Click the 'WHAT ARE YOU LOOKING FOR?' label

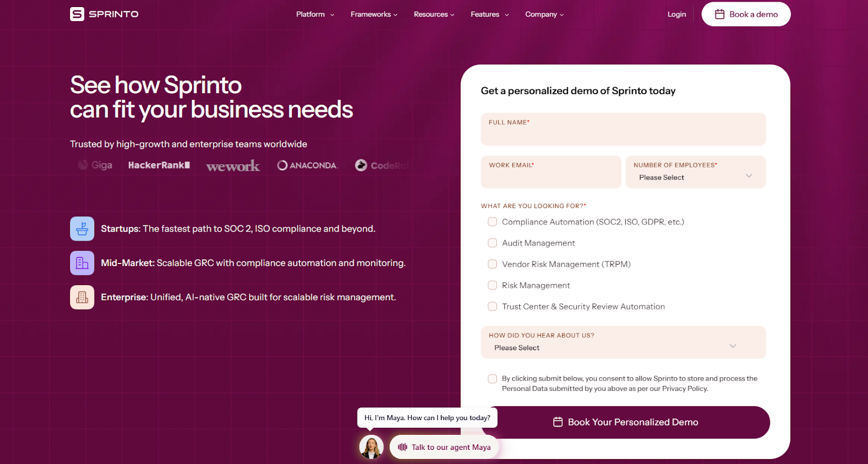tap(533, 206)
